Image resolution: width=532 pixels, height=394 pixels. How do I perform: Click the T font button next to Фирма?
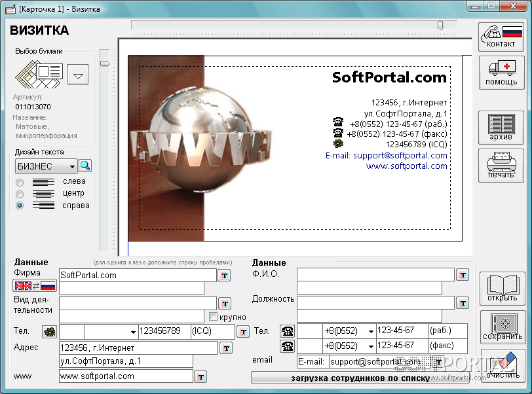coord(225,276)
